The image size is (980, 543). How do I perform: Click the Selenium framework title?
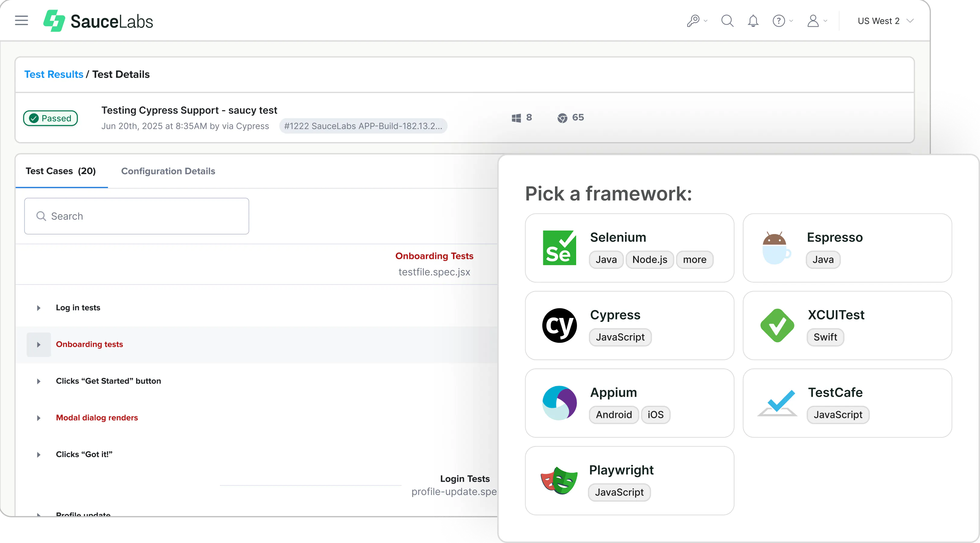[x=618, y=237]
